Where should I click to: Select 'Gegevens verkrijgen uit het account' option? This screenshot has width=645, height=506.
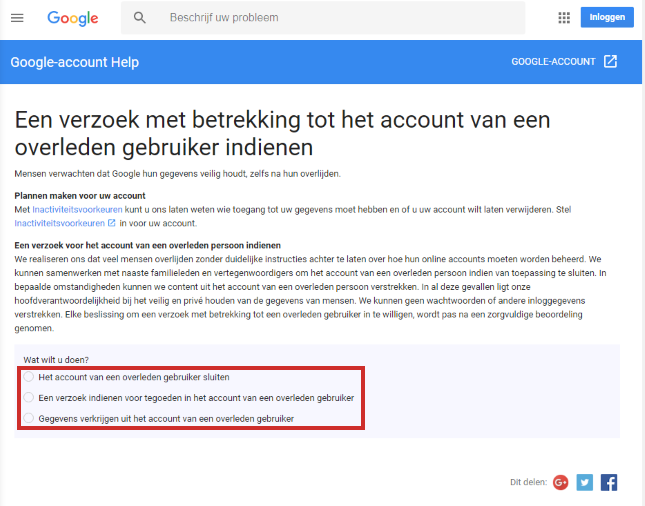click(28, 418)
